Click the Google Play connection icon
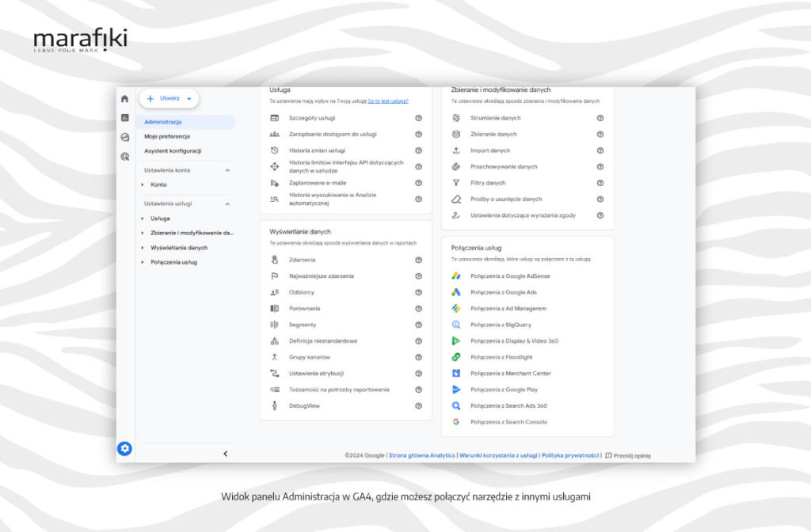Screen dimensions: 811x532 click(x=456, y=389)
